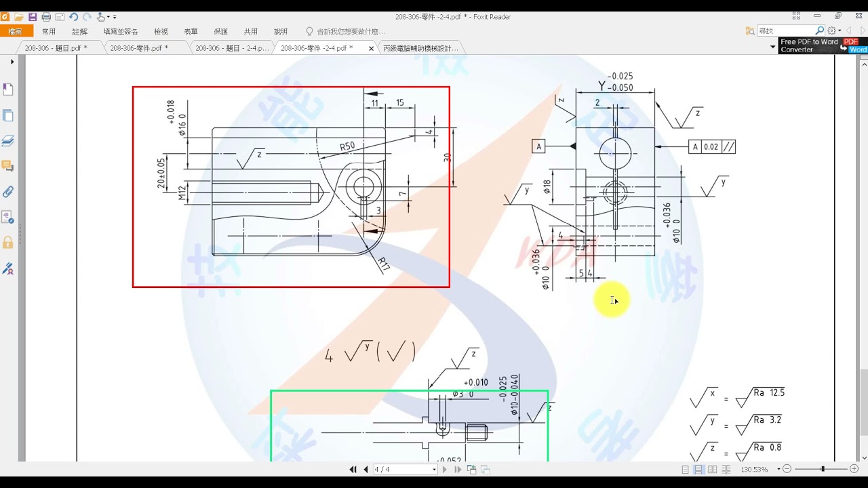Expand the navigation panel with the arrow

(x=12, y=62)
